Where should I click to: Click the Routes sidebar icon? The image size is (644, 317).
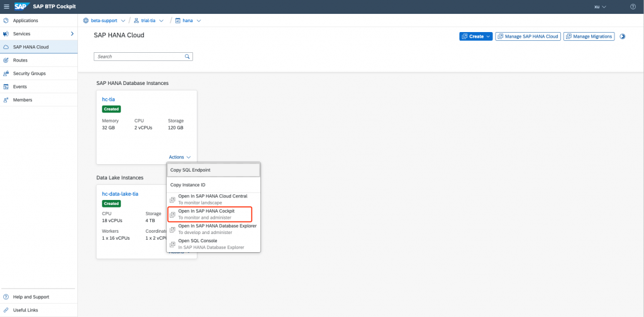6,60
